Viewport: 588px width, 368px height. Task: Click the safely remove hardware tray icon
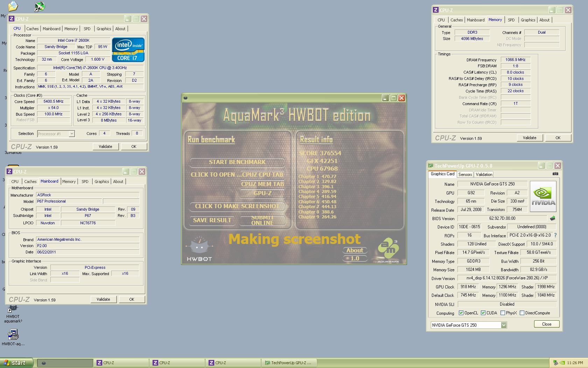(555, 363)
